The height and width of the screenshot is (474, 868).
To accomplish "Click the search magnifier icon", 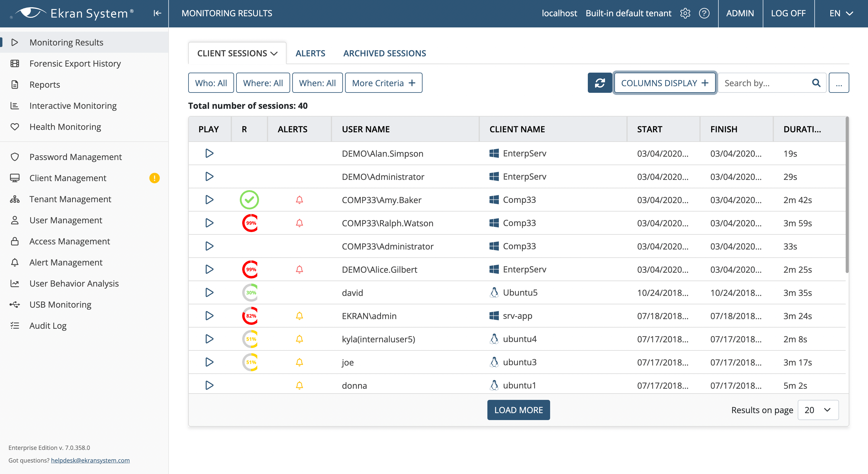I will click(816, 83).
